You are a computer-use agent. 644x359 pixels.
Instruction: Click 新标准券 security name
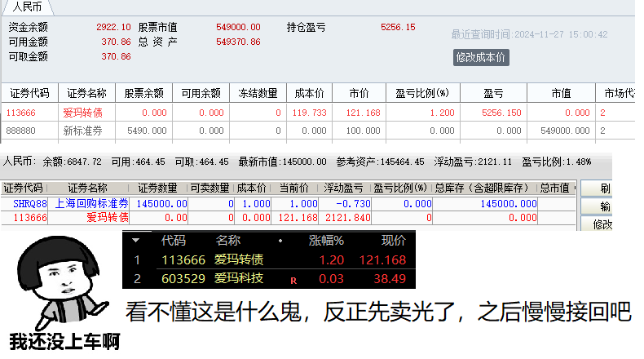[x=82, y=131]
